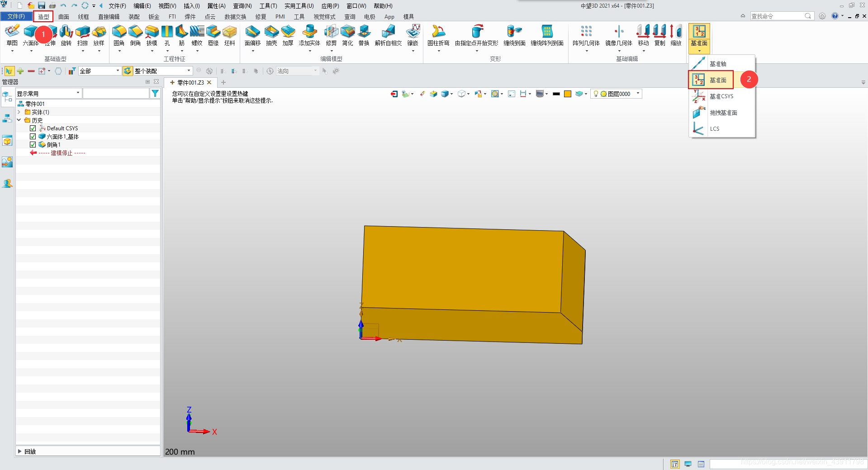Click the 阵列几何体 pattern geometry tool
The width and height of the screenshot is (868, 470).
point(586,36)
